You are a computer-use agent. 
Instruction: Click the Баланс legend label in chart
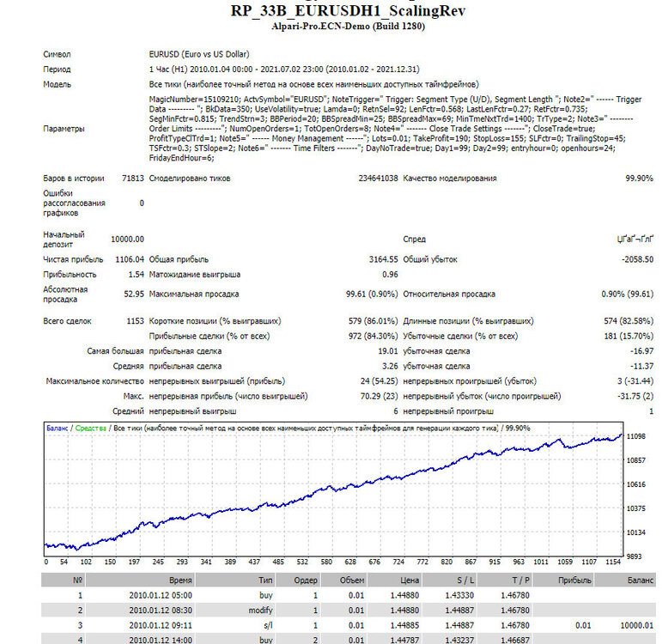coord(57,428)
